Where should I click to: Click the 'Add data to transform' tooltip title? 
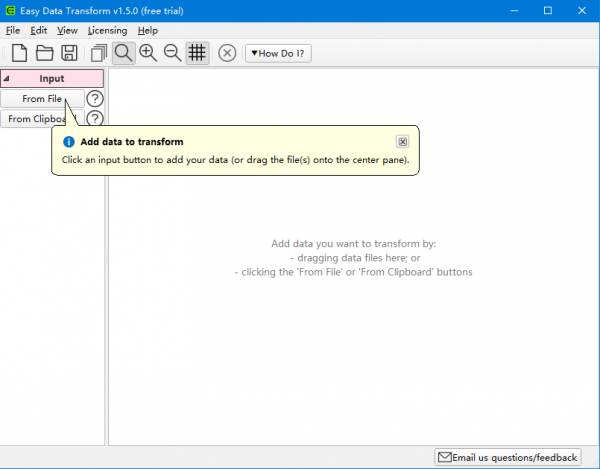point(132,142)
